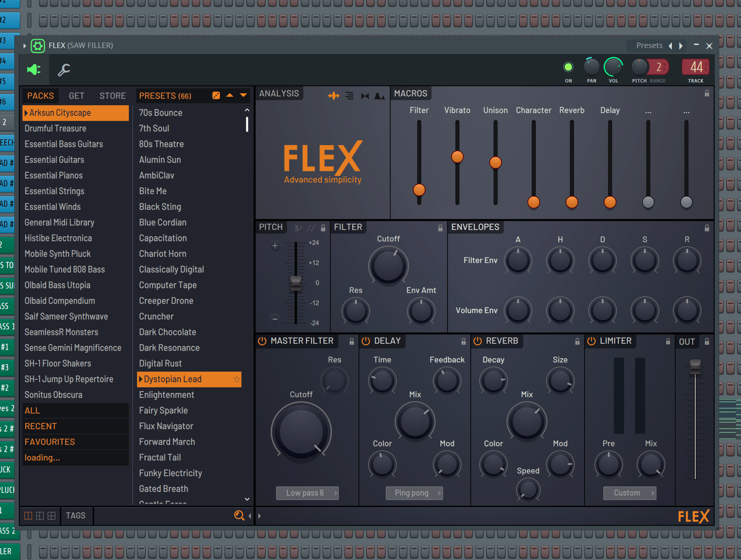Select the stacked-lines analysis view icon

(x=349, y=95)
